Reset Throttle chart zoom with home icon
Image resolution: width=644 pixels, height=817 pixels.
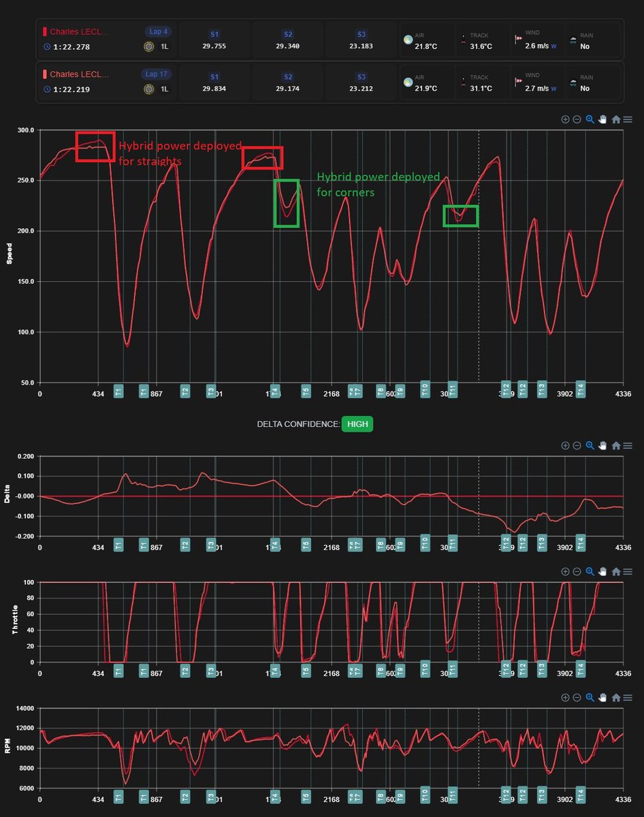tap(615, 572)
